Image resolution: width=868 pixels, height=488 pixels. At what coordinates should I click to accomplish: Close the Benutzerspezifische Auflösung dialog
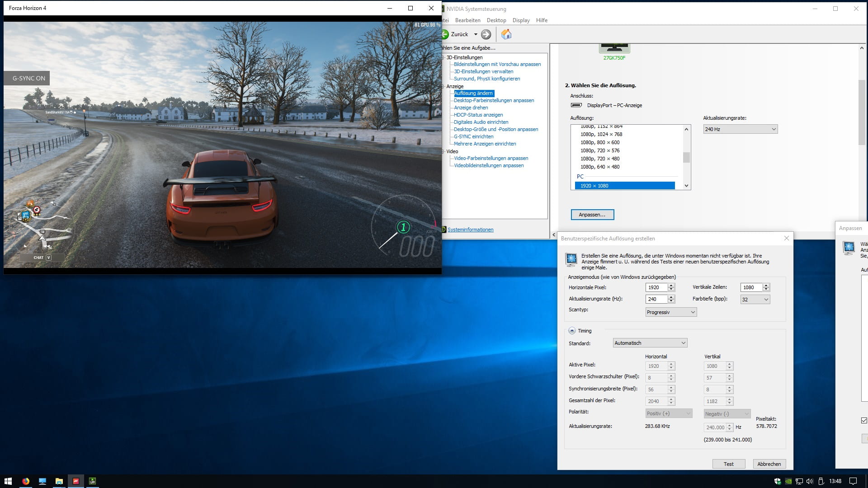click(787, 238)
